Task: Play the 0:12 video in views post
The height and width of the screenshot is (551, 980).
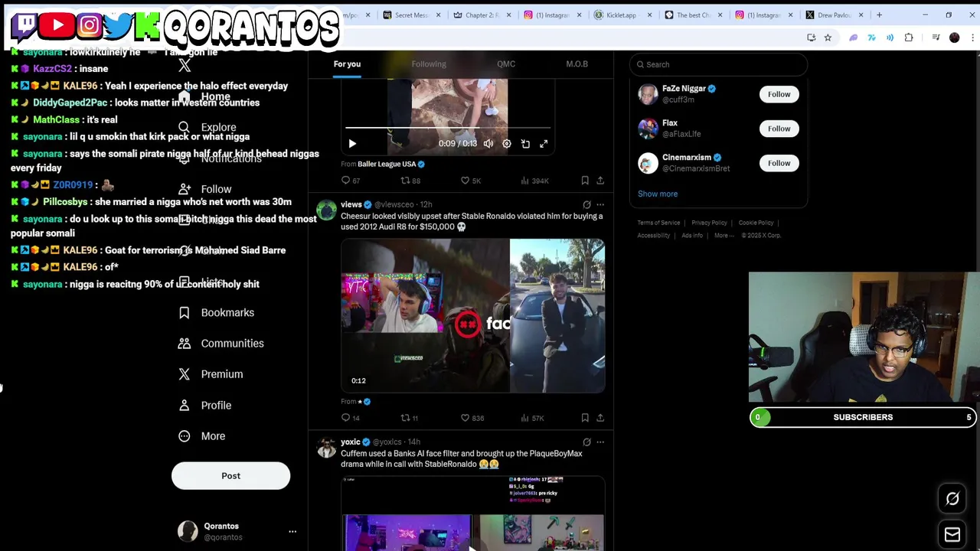Action: [x=425, y=315]
